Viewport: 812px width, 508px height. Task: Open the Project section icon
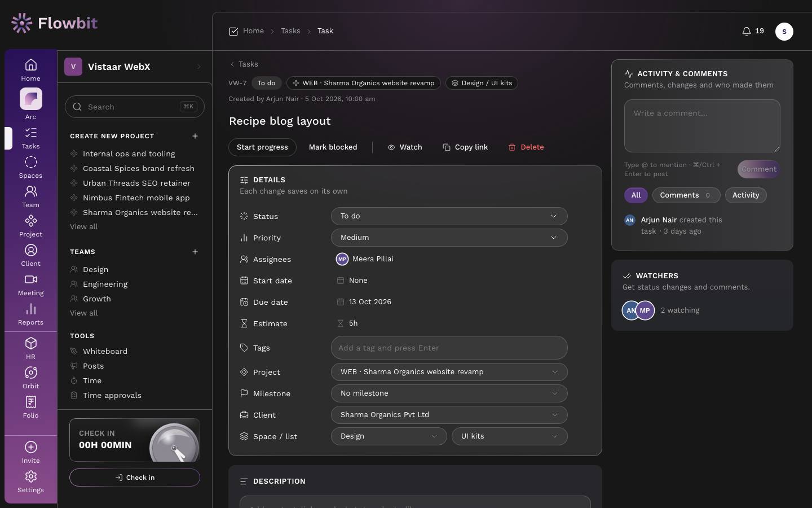click(x=30, y=221)
